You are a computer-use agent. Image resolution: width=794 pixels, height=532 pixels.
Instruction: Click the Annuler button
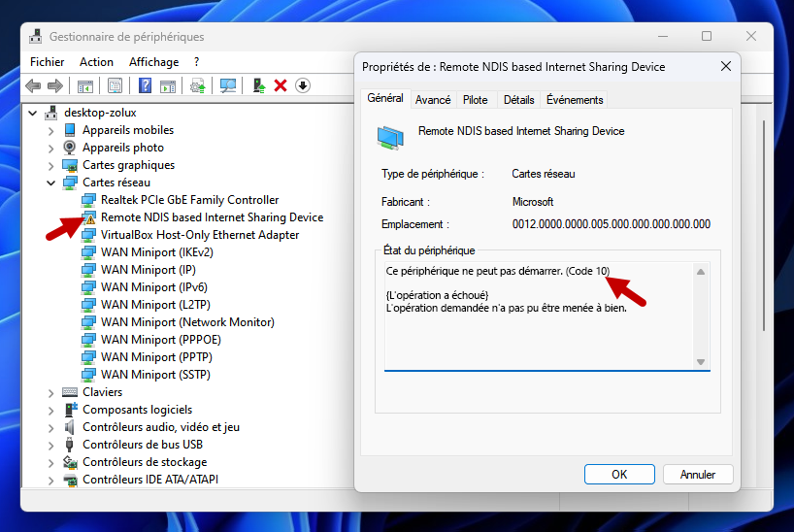pos(698,475)
